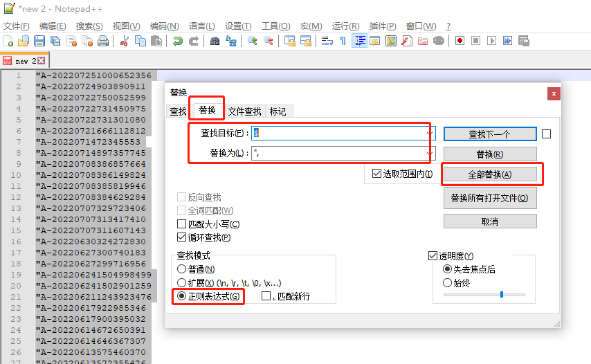
Task: Click the Print toolbar icon
Action: click(x=103, y=41)
